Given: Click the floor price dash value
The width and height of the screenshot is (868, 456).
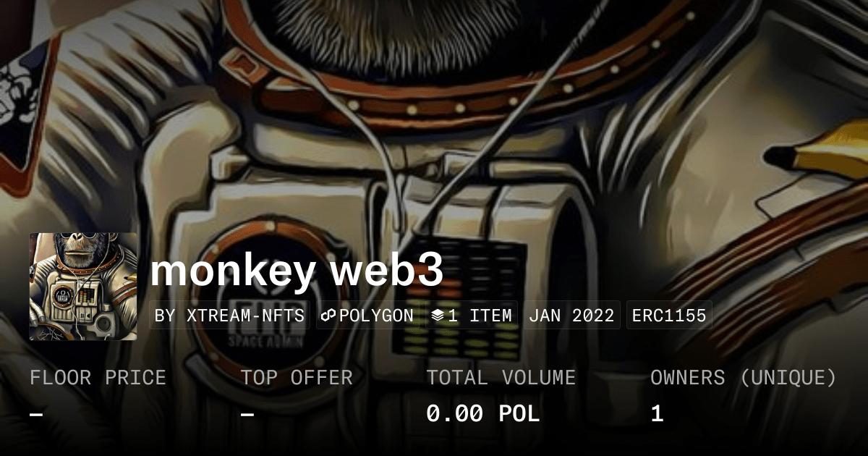Looking at the screenshot, I should (x=36, y=415).
